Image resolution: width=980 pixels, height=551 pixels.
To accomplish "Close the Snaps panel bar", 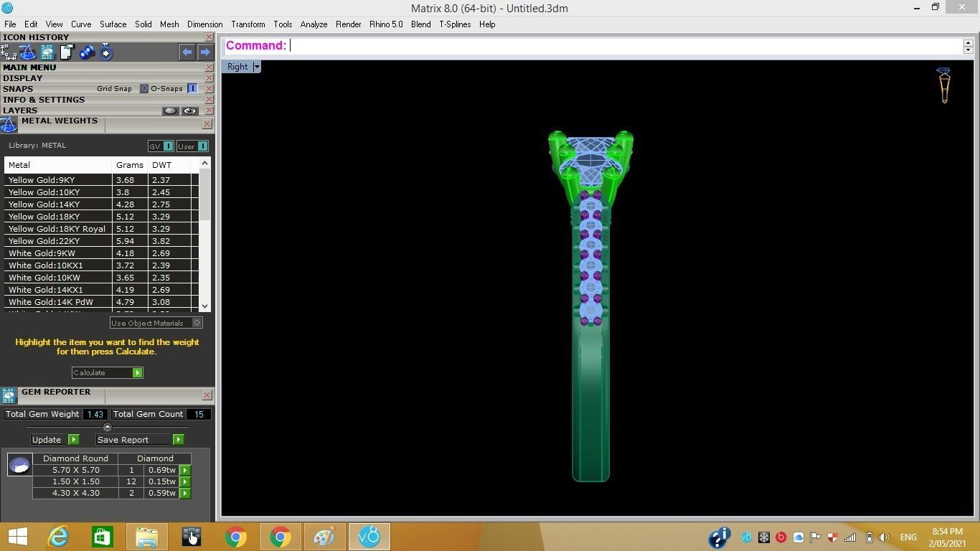I will click(209, 89).
